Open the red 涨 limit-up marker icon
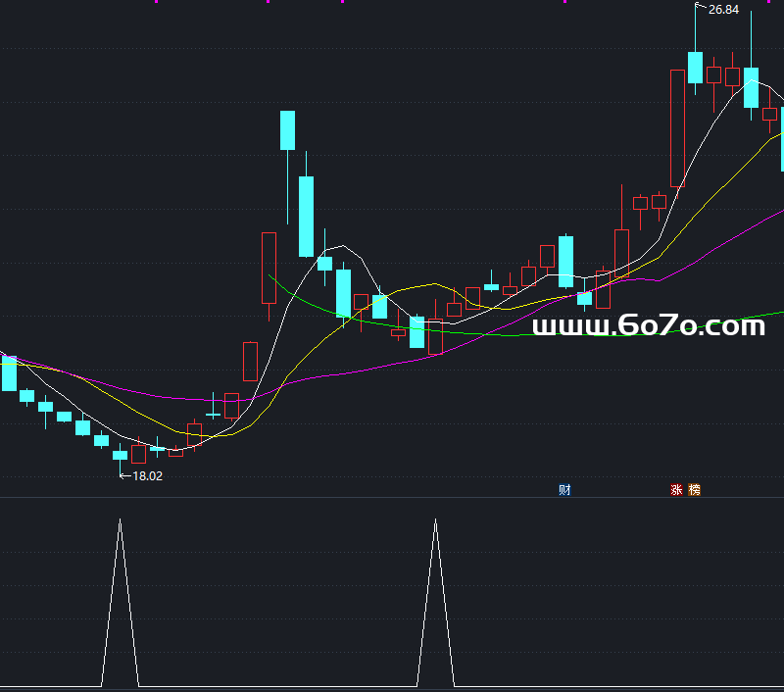This screenshot has width=784, height=692. pos(676,490)
